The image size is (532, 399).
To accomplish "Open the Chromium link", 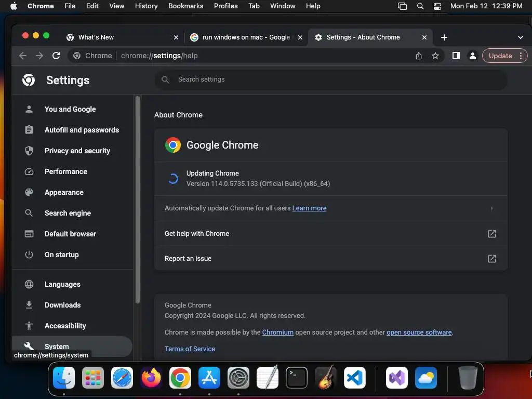I will coord(277,332).
